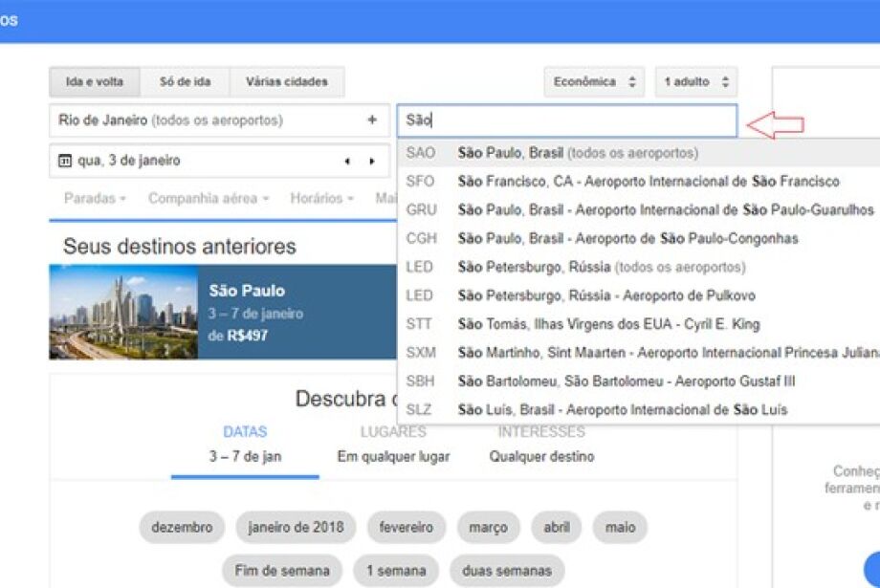
Task: Open the Econômica class dropdown
Action: 594,82
